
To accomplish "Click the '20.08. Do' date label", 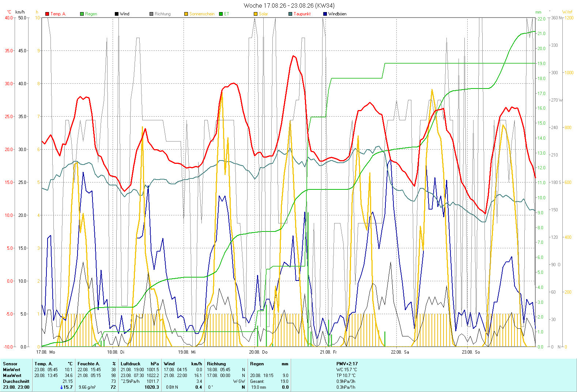I will click(x=258, y=352).
